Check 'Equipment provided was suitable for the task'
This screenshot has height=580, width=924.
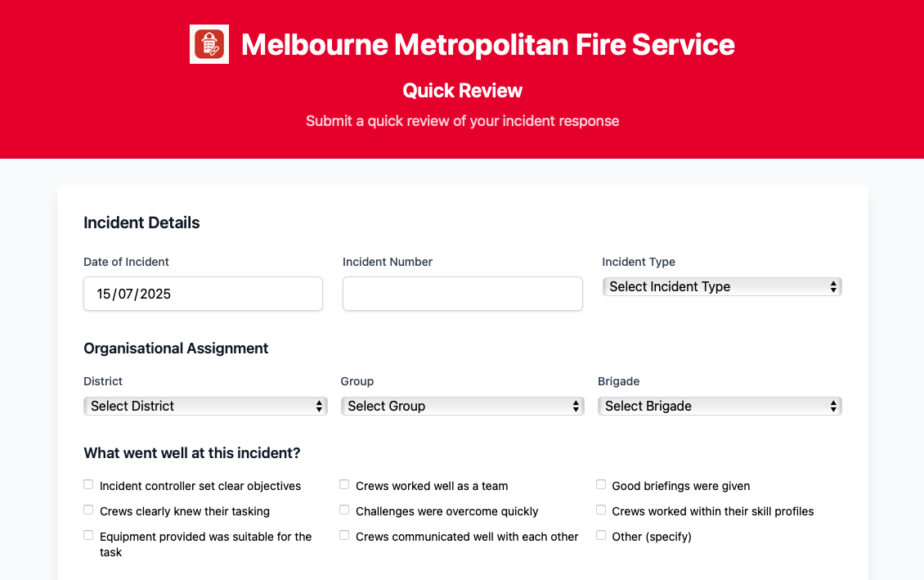87,535
